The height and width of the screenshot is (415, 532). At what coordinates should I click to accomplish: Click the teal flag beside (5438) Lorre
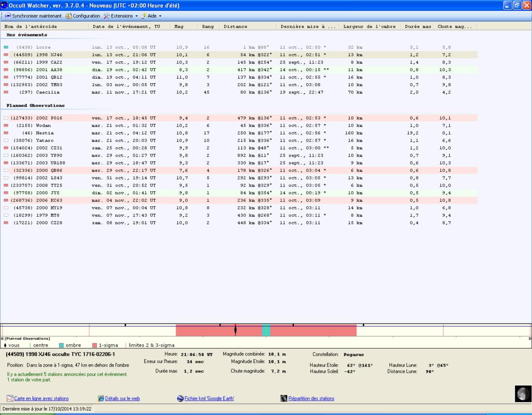click(x=6, y=47)
